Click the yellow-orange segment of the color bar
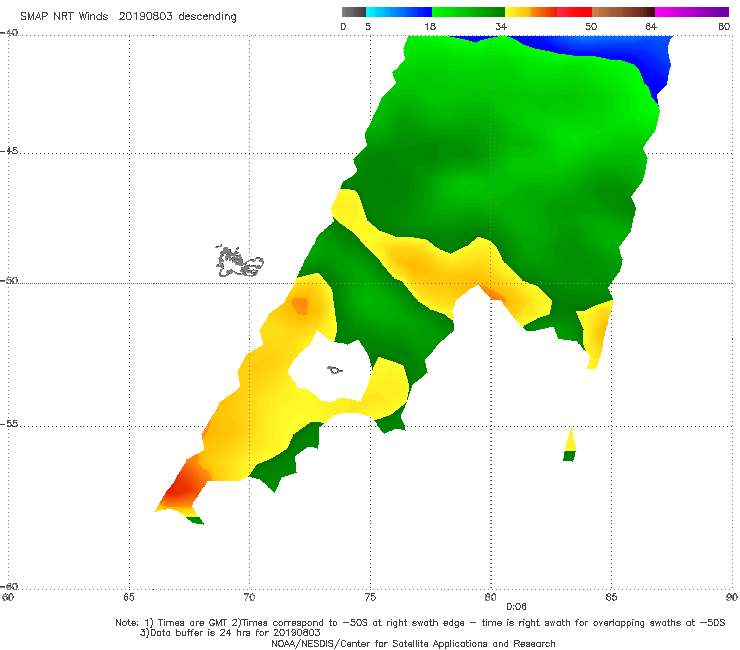Viewport: 740px width, 650px height. click(x=531, y=12)
